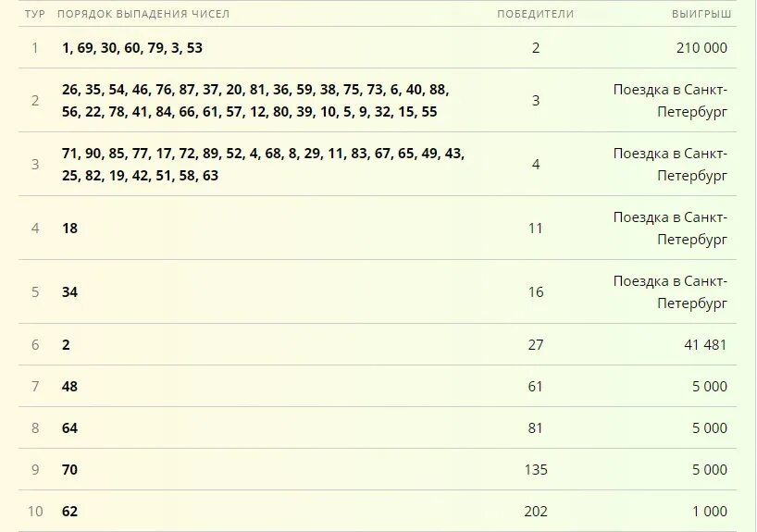The height and width of the screenshot is (532, 757).
Task: Select the round 1 numbers starting with 1, 69
Action: 132,48
